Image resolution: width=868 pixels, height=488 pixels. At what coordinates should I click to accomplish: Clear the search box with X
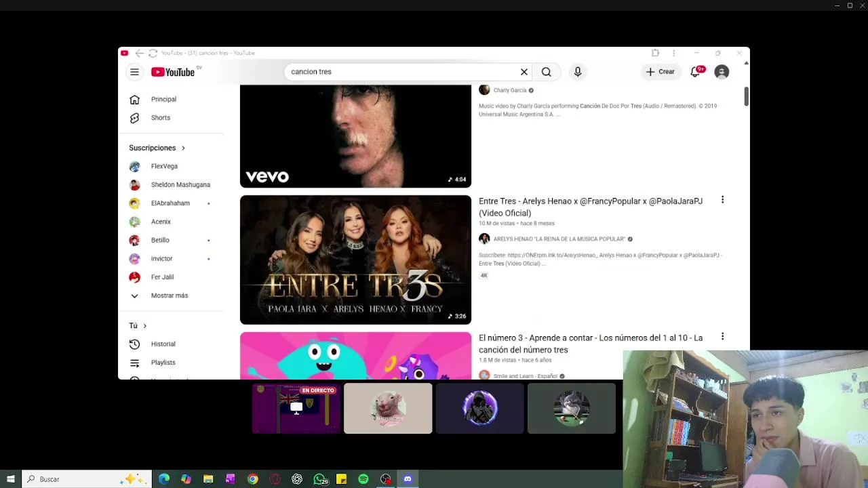[x=524, y=72]
